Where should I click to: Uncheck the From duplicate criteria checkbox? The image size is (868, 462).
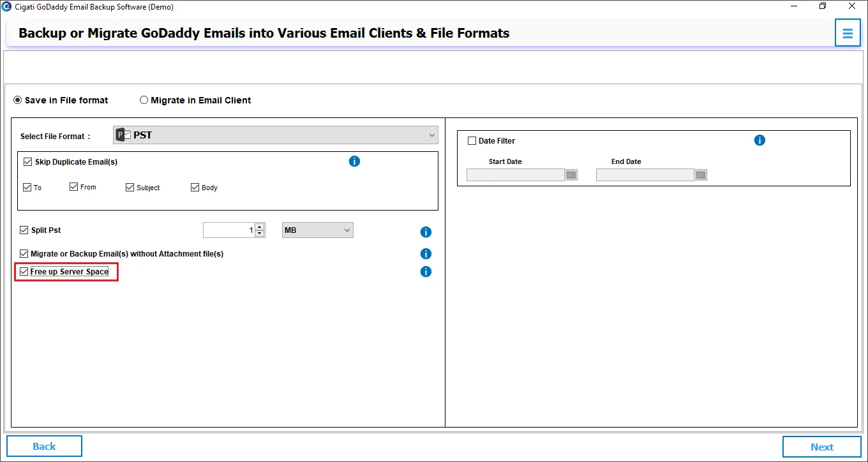click(x=73, y=187)
